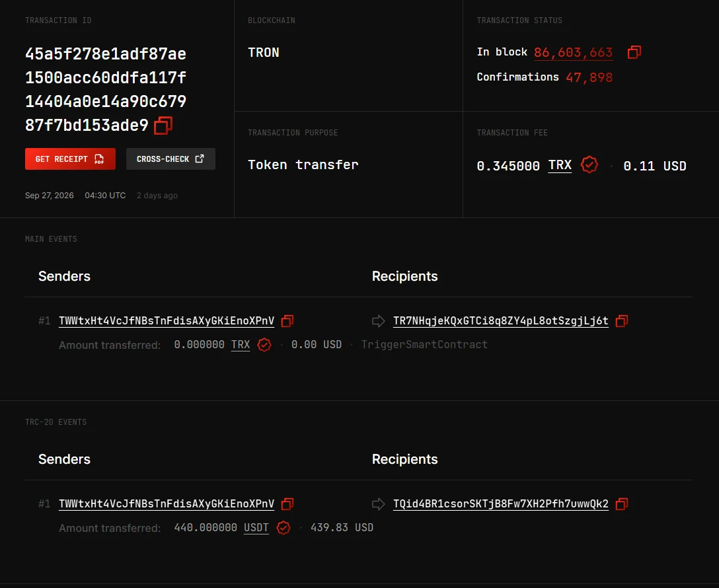Select the Token transfer purpose text

tap(303, 165)
